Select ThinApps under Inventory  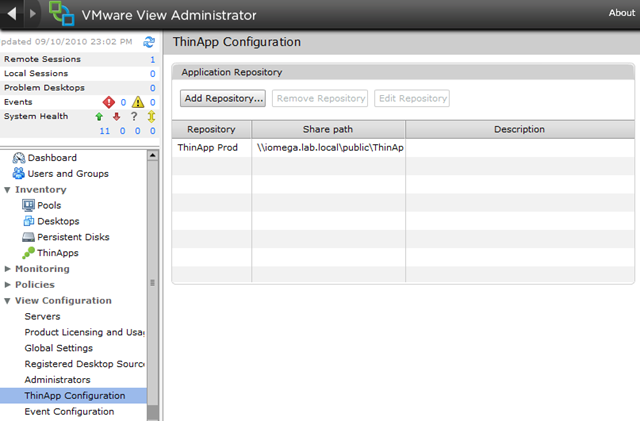(x=58, y=253)
